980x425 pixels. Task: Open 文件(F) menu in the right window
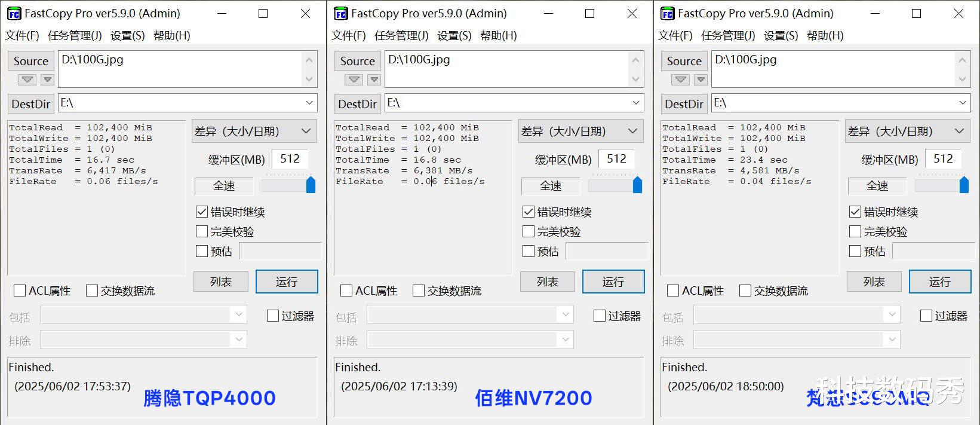675,36
